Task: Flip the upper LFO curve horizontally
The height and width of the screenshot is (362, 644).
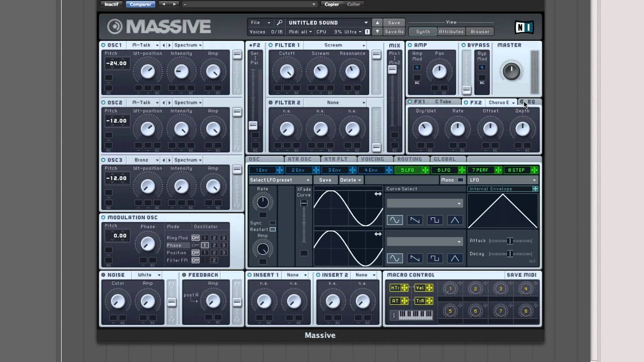Action: 378,194
